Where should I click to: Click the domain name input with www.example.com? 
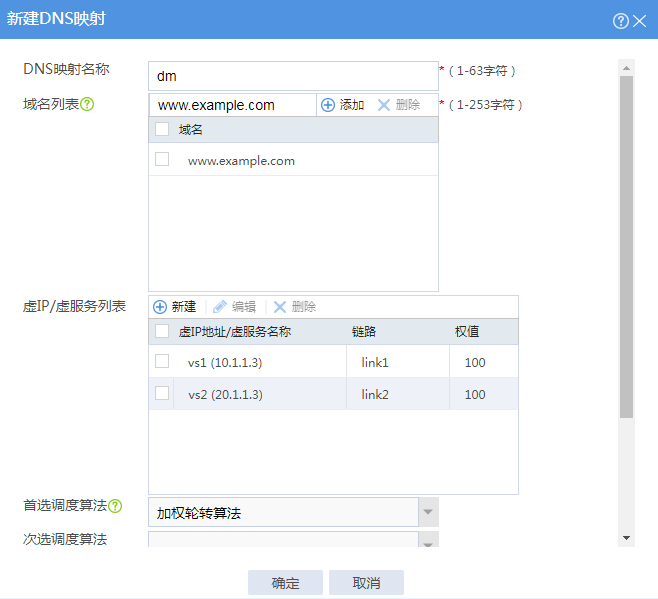coord(232,105)
